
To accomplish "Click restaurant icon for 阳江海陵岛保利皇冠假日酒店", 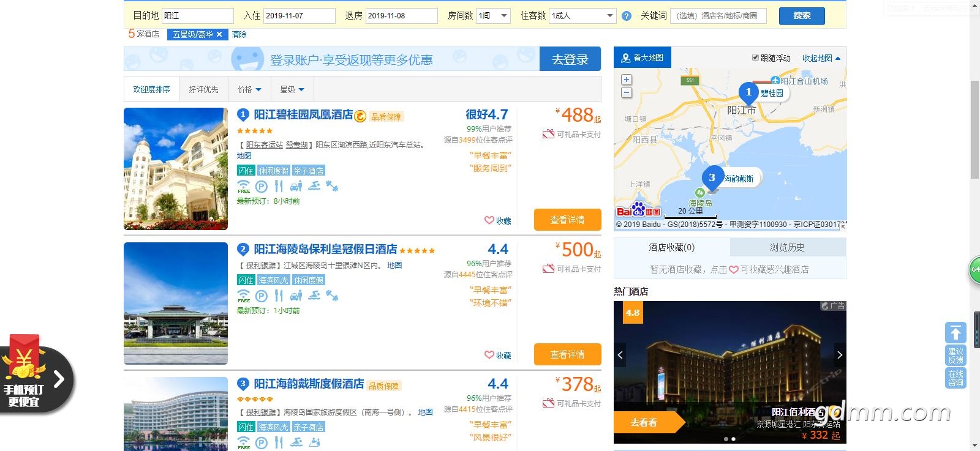I will [x=279, y=296].
